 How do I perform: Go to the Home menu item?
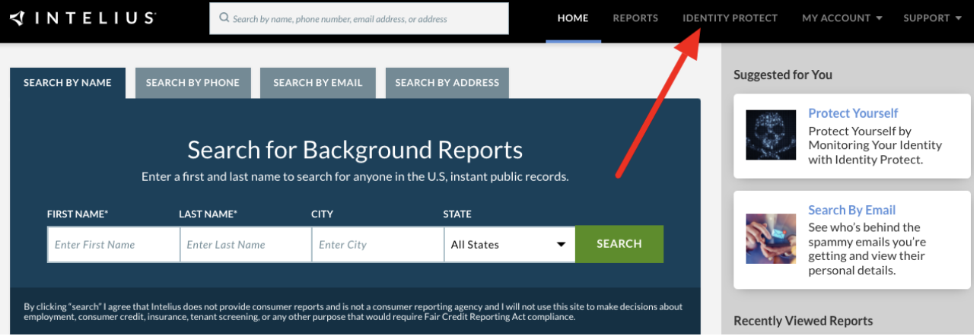click(x=573, y=18)
